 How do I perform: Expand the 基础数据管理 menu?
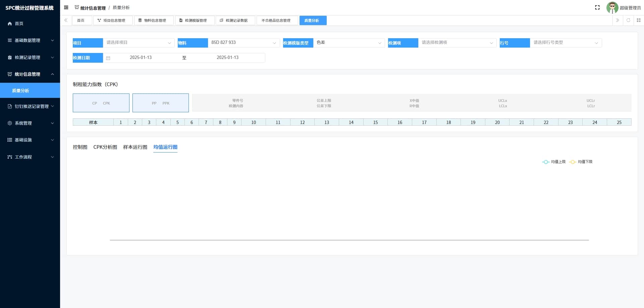(x=52, y=40)
